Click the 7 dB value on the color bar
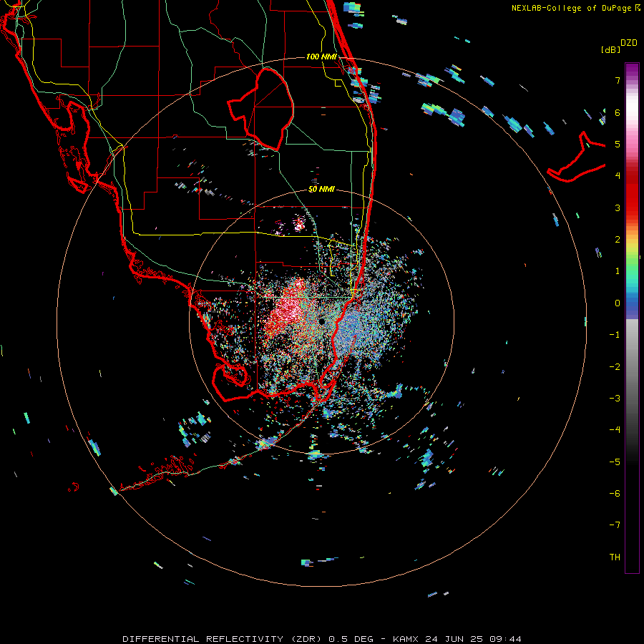The image size is (644, 644). (618, 80)
